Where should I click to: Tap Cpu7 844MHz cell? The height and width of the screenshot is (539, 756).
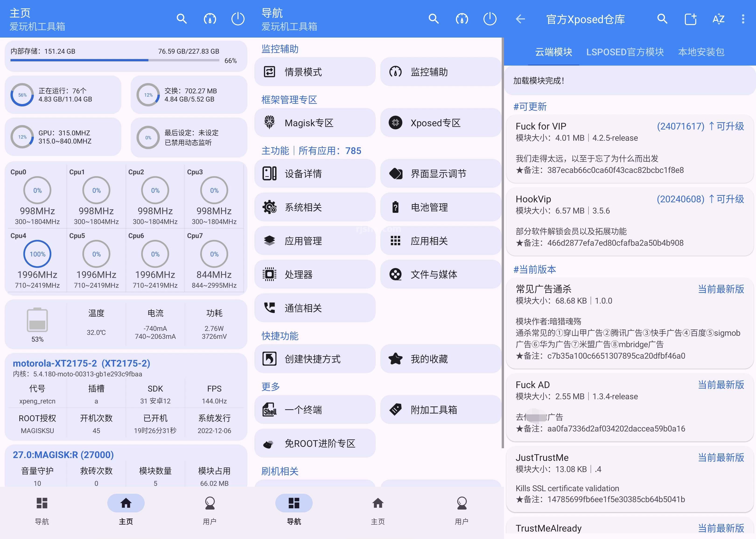(x=214, y=261)
